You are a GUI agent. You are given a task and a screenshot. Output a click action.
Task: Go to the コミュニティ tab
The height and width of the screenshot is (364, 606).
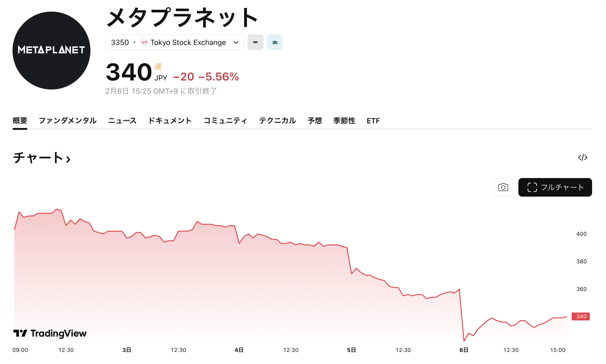pos(225,121)
